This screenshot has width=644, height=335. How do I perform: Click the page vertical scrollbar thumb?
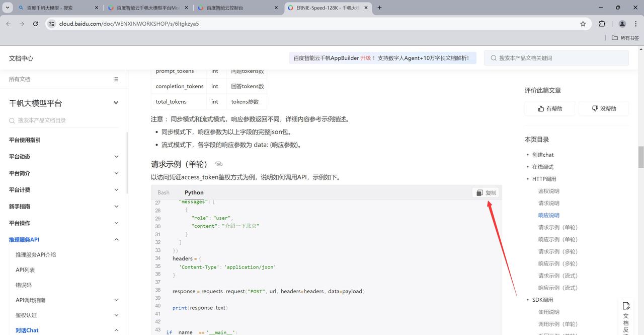640,157
